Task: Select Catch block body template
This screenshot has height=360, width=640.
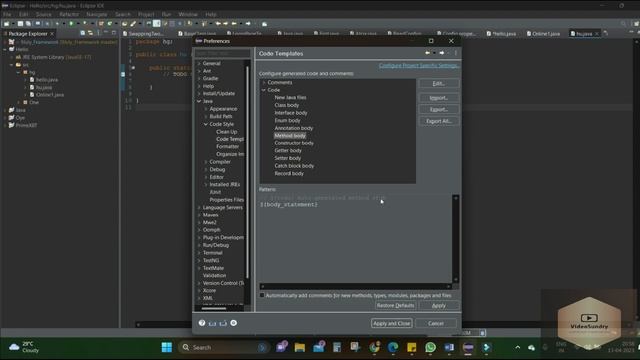Action: point(294,166)
